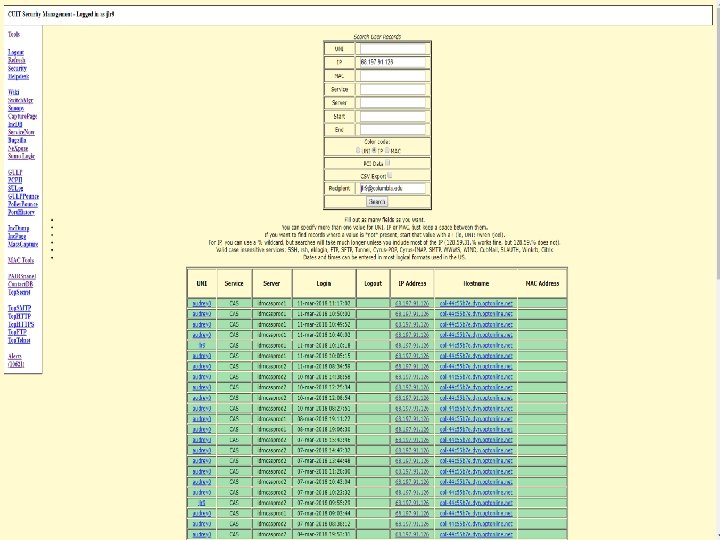Open the TopHTTPS sidebar link

pyautogui.click(x=21, y=324)
